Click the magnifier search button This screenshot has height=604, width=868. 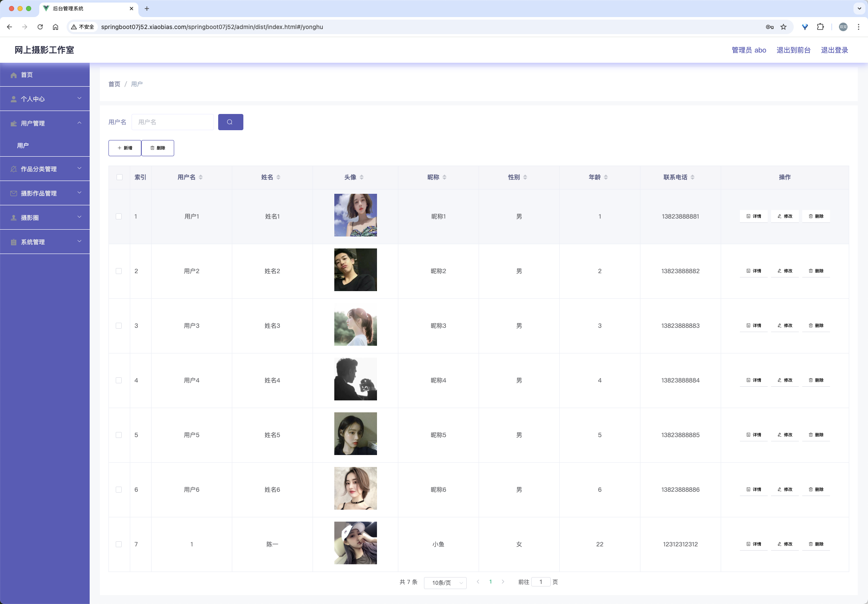[x=231, y=122]
